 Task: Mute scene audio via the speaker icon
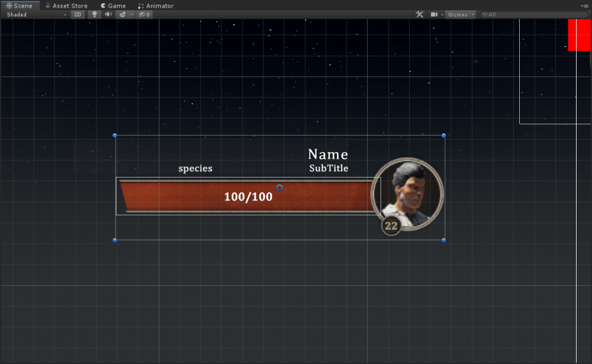(108, 14)
